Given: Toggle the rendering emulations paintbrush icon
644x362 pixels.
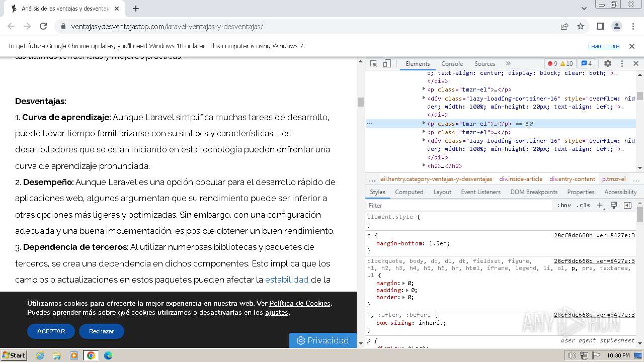Looking at the screenshot, I should coord(614,205).
